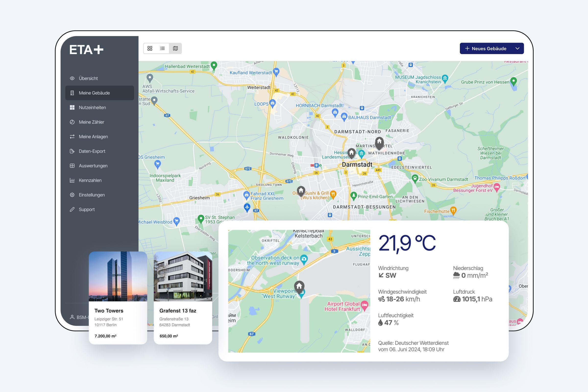Click Fahrrad XXL Franz Griesheim pin
The width and height of the screenshot is (588, 392).
pos(246,195)
